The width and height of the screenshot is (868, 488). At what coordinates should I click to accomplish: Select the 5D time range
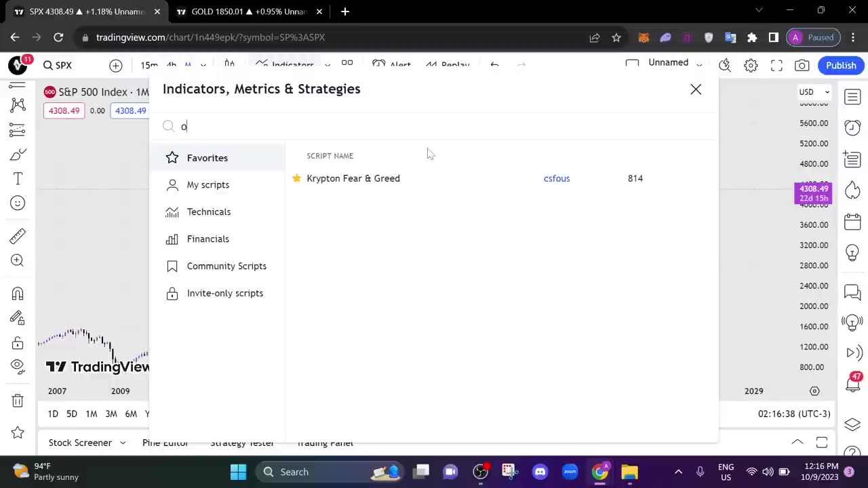pos(72,413)
